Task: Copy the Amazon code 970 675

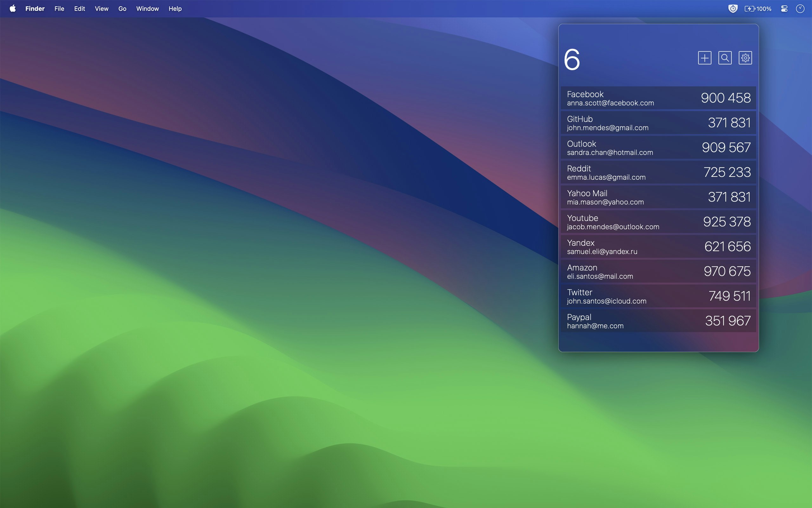Action: click(x=727, y=271)
